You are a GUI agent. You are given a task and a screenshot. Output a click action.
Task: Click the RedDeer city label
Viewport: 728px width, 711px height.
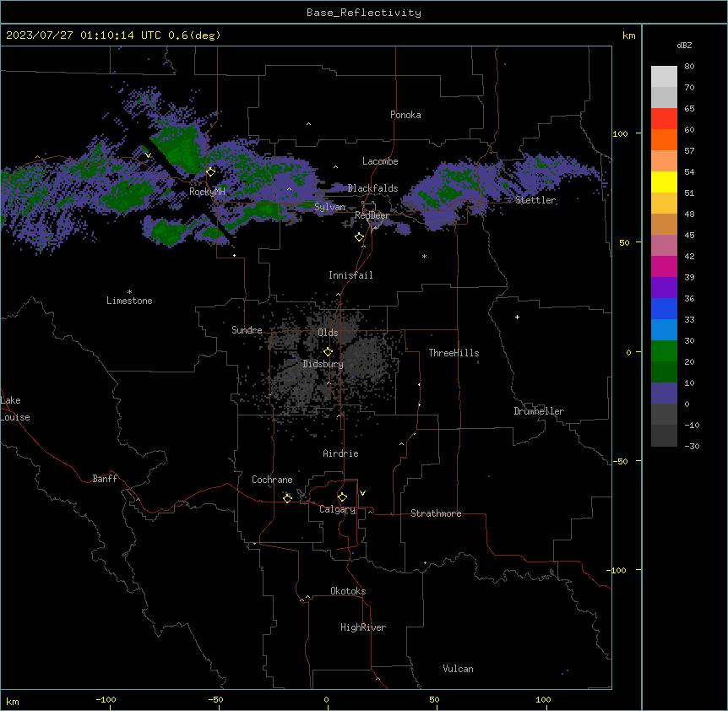pyautogui.click(x=372, y=215)
